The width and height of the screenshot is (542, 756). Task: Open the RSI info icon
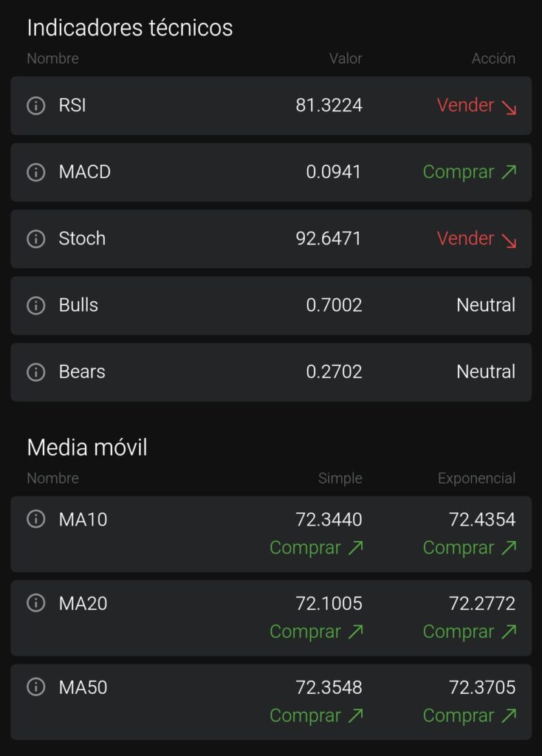tap(35, 105)
